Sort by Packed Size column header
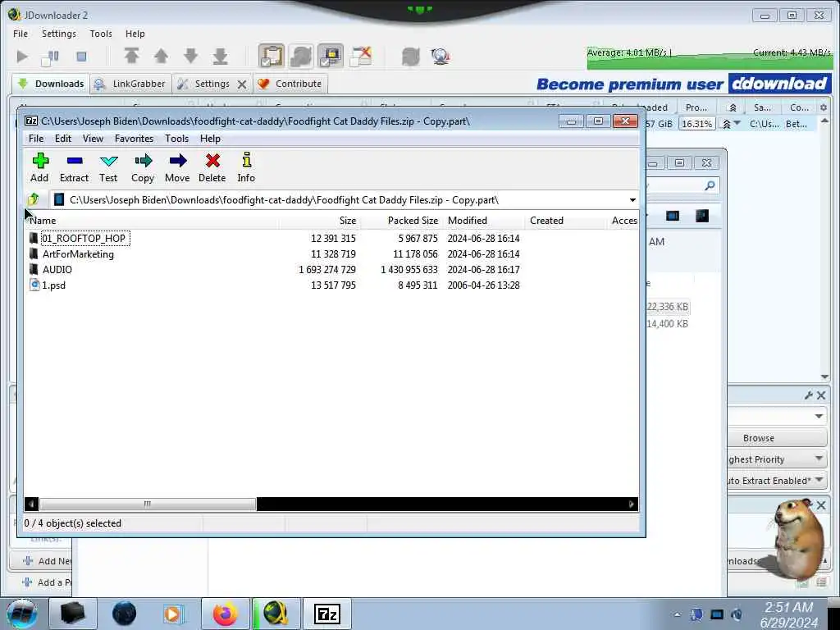The height and width of the screenshot is (630, 840). (x=401, y=220)
